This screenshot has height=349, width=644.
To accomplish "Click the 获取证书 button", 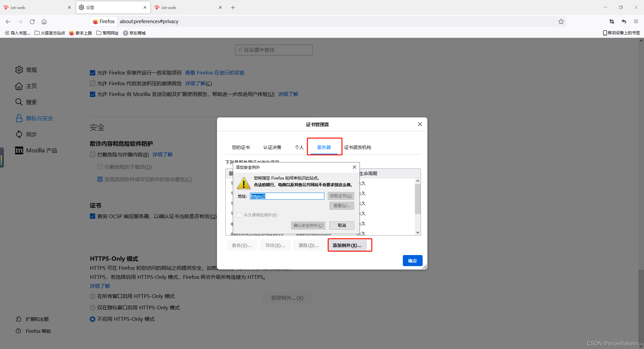I will click(x=340, y=196).
